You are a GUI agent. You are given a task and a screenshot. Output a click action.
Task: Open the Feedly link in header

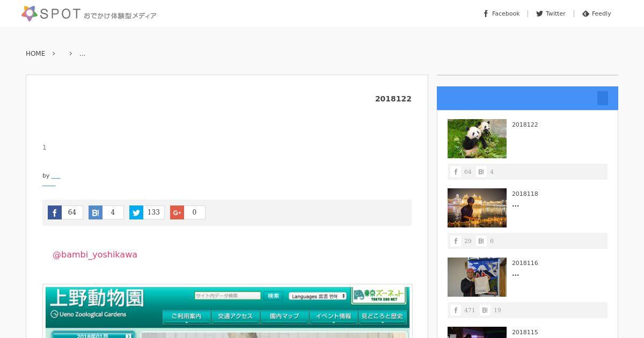(596, 13)
